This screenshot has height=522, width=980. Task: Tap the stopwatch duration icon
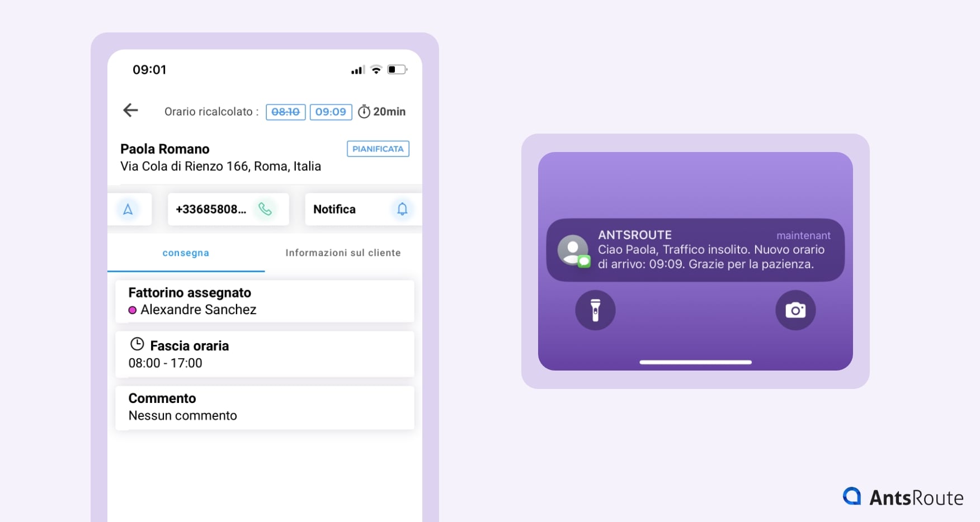(x=364, y=112)
